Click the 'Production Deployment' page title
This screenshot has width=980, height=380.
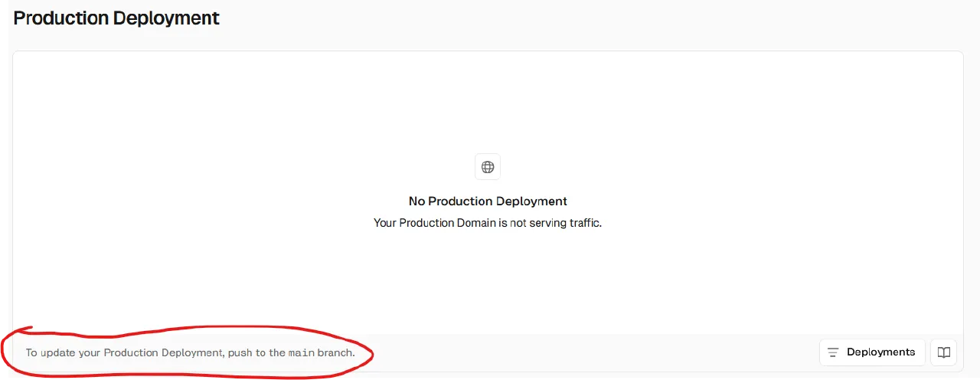[x=116, y=18]
